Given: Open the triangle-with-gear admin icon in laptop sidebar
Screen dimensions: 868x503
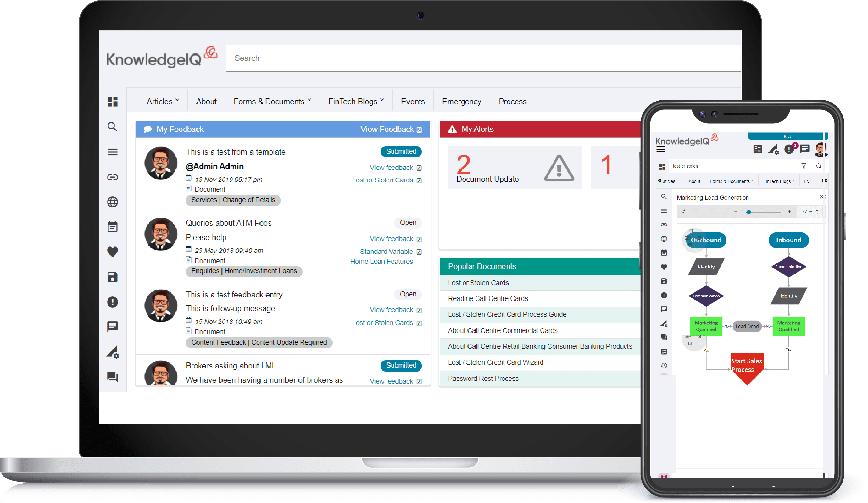Looking at the screenshot, I should (113, 352).
